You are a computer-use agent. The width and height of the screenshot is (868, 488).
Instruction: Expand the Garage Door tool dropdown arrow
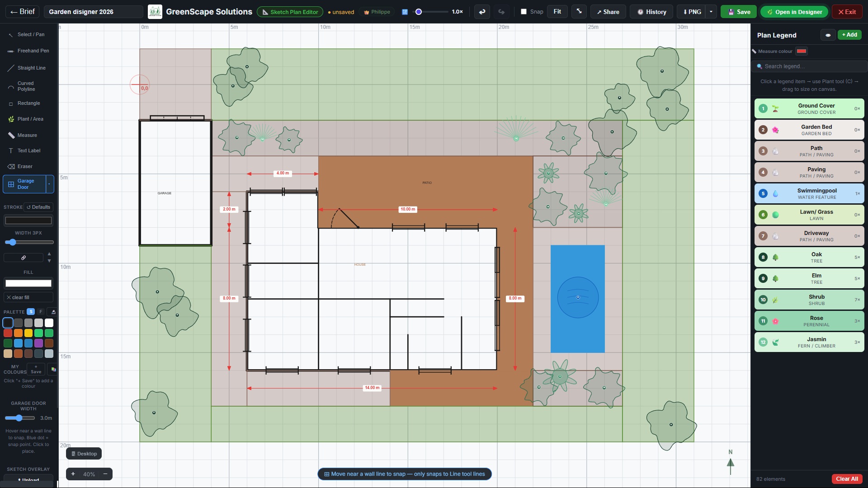coord(49,184)
